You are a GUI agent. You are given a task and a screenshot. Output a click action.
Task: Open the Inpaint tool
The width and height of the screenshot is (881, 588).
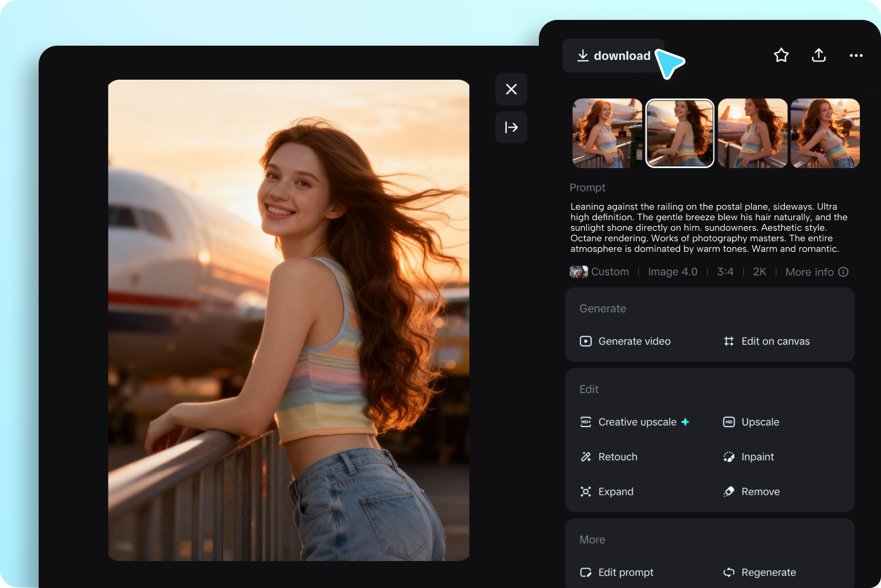749,457
